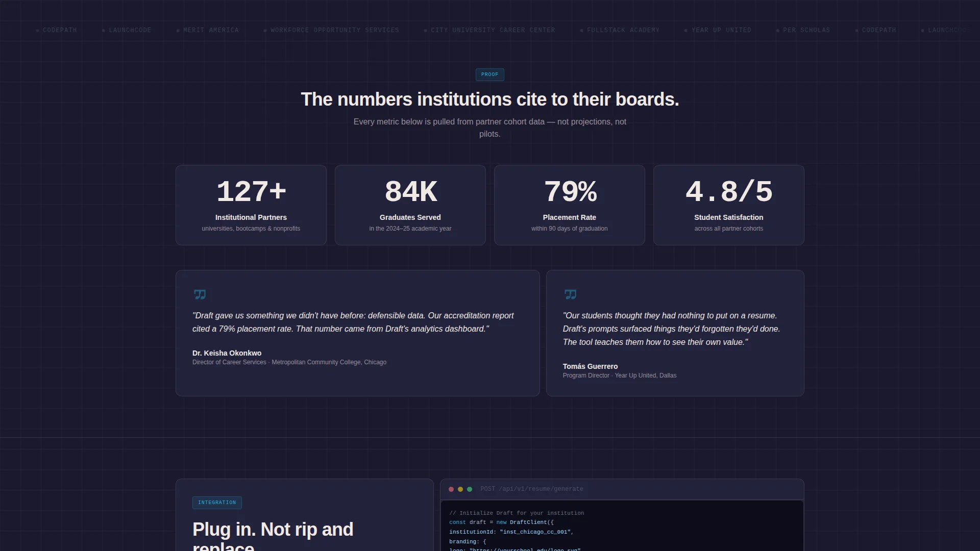Click the comment '// Initialize Draft for your institution'
Viewport: 980px width, 551px height.
click(x=517, y=513)
